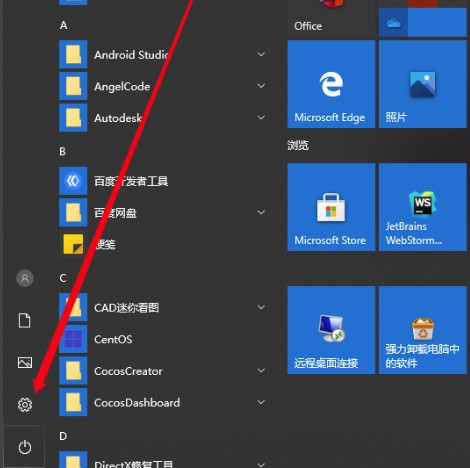
Task: Expand the CocosCreator folder chevron
Action: point(261,370)
